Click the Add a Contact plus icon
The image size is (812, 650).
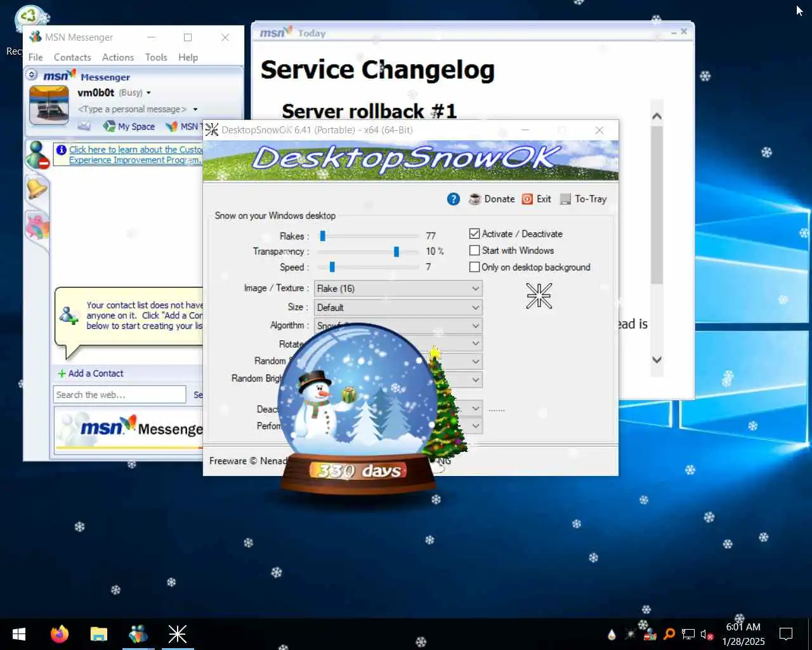click(x=62, y=373)
